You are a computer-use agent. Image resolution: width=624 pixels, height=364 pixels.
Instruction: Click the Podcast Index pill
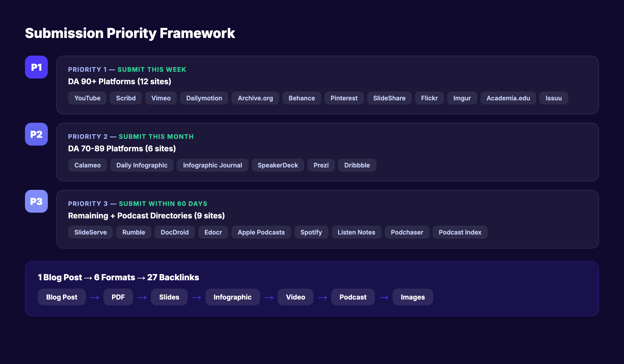point(460,232)
